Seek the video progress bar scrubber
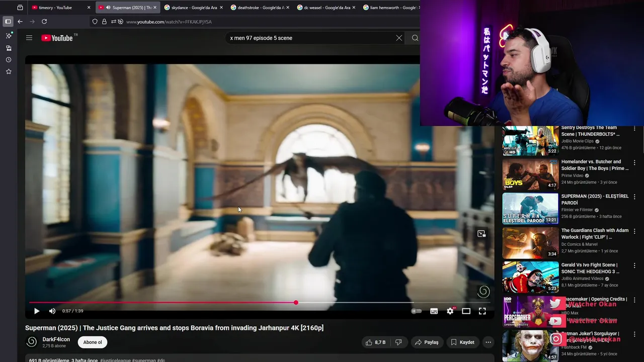Image resolution: width=644 pixels, height=362 pixels. (x=296, y=302)
